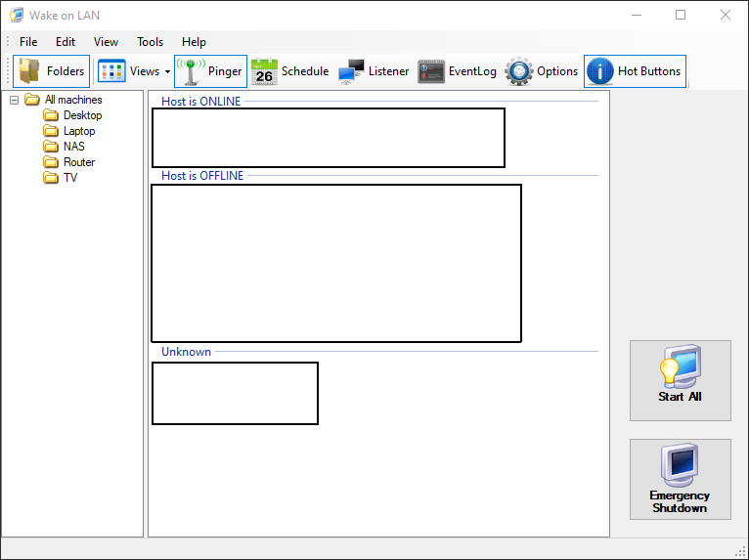Open the View menu

(x=106, y=42)
